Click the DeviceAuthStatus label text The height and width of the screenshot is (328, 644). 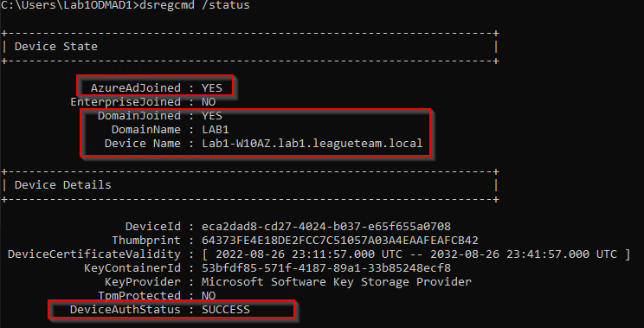(126, 310)
